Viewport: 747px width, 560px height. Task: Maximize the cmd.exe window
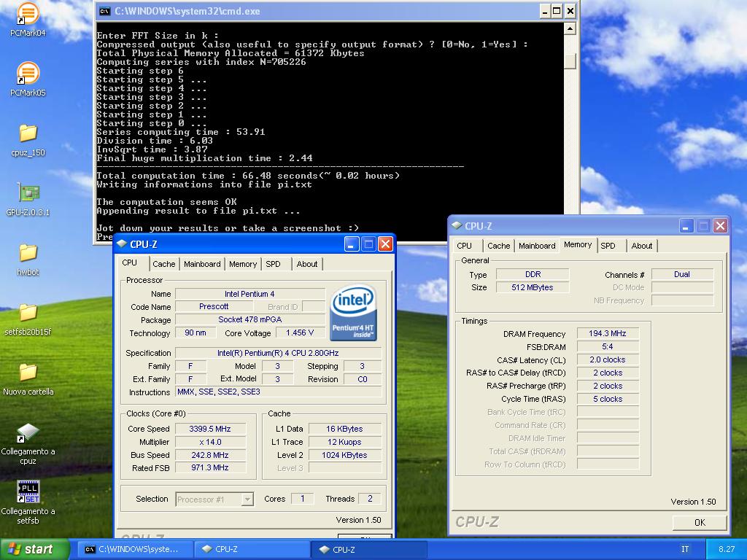(557, 11)
